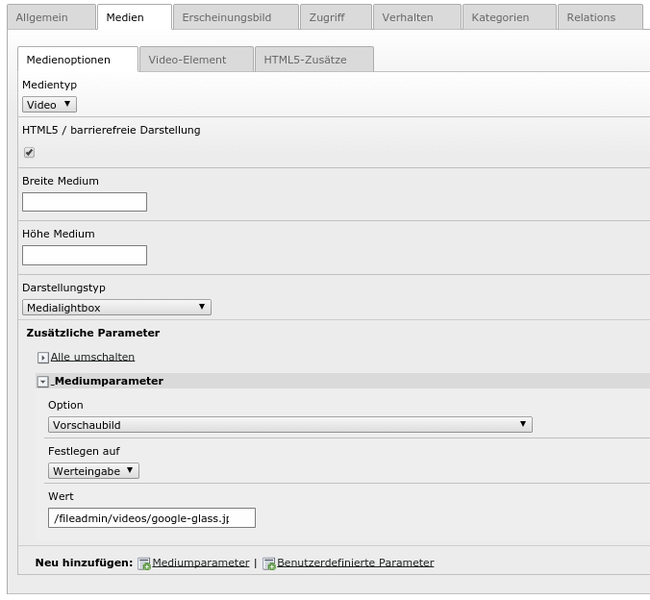Uncheck HTML5 / barrierefreie Darstellung checkbox
The width and height of the screenshot is (650, 600).
[29, 153]
